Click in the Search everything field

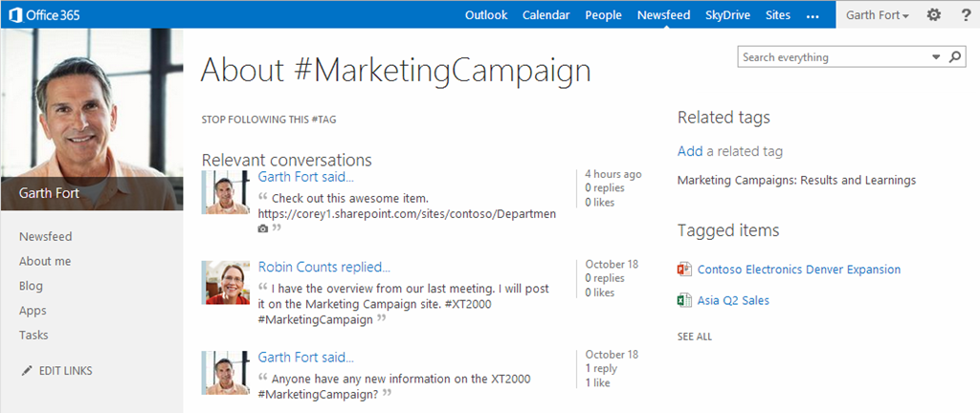pos(834,56)
